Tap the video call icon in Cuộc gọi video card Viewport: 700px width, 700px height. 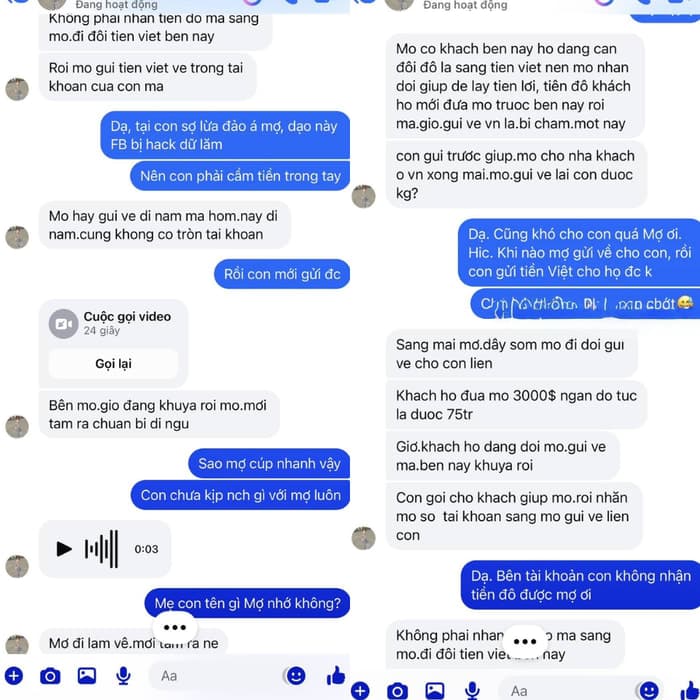[63, 324]
